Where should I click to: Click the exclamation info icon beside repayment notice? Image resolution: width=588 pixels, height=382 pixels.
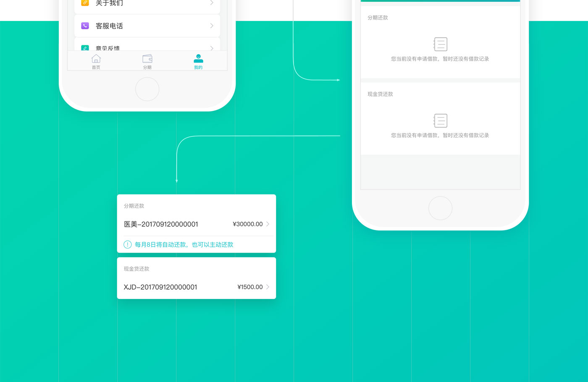tap(128, 245)
